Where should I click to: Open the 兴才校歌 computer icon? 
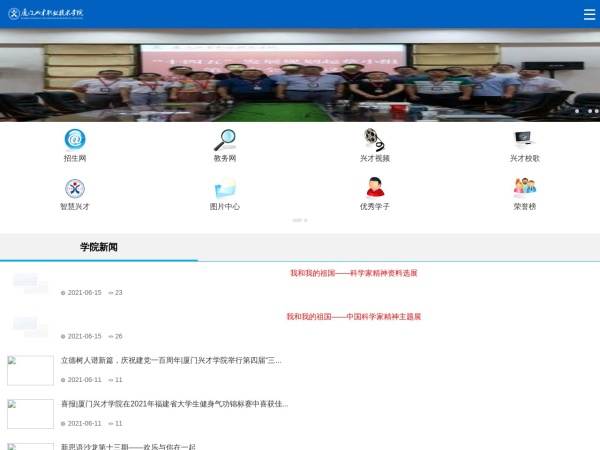coord(524,140)
